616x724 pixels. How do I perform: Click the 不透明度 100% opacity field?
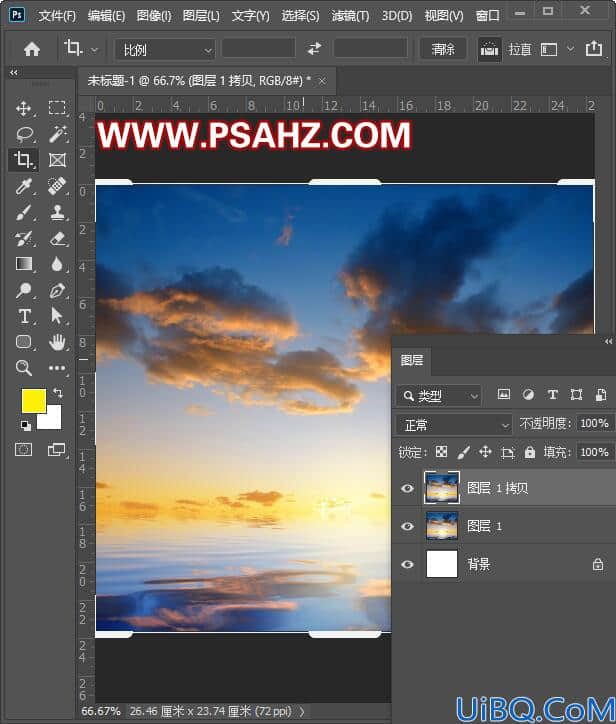pyautogui.click(x=594, y=423)
